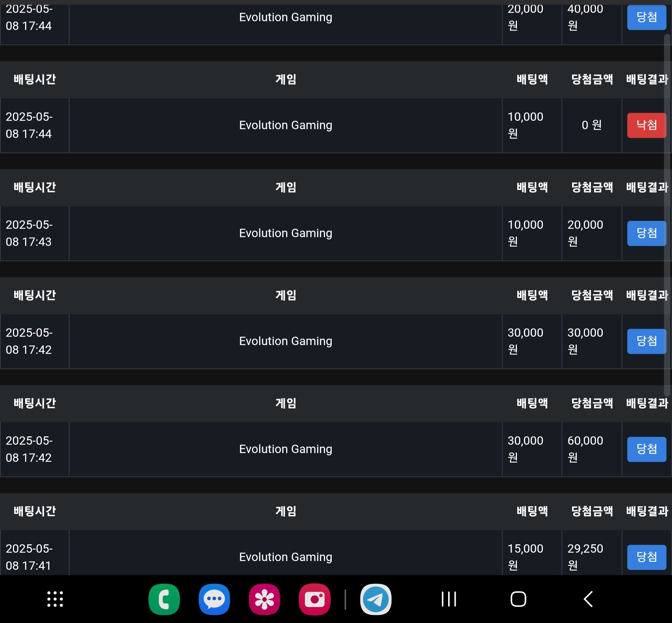The height and width of the screenshot is (623, 672).
Task: Open the Phone app in the dock
Action: (x=164, y=599)
